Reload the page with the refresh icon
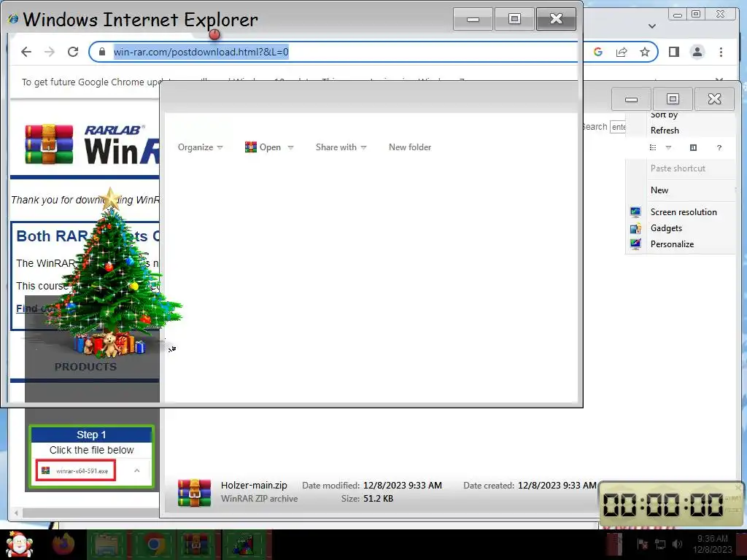 [73, 52]
